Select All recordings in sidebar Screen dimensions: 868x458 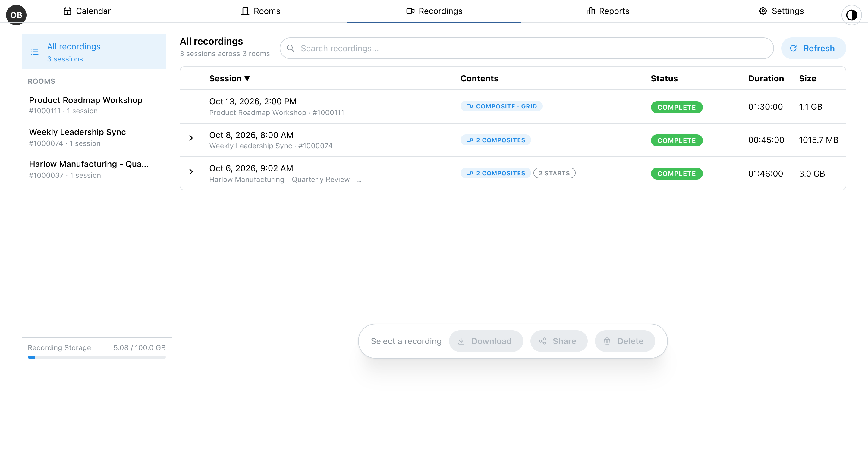point(94,52)
